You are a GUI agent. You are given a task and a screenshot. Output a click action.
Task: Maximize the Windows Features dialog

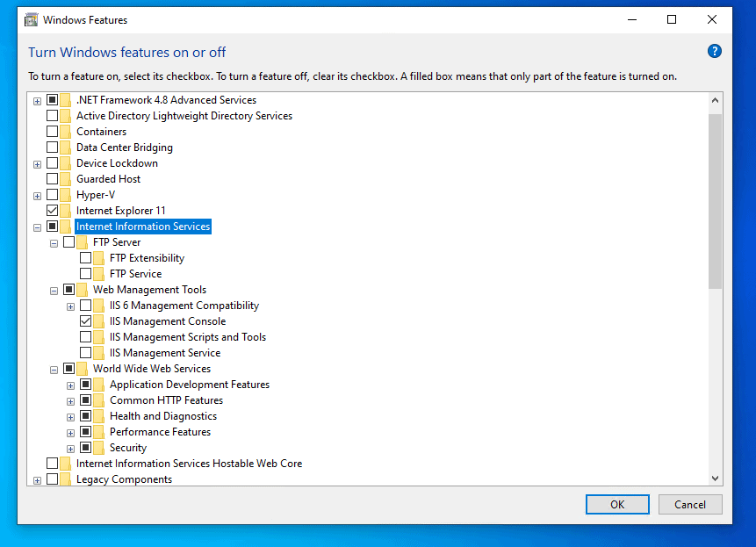672,20
